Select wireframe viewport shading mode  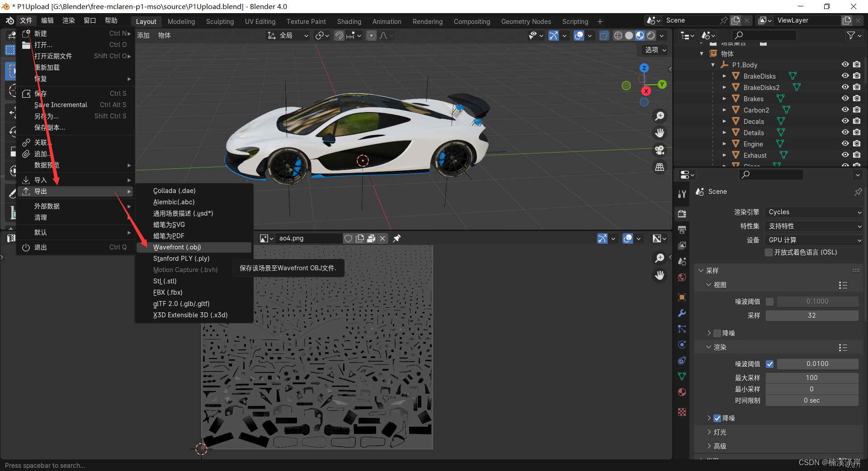click(x=618, y=36)
